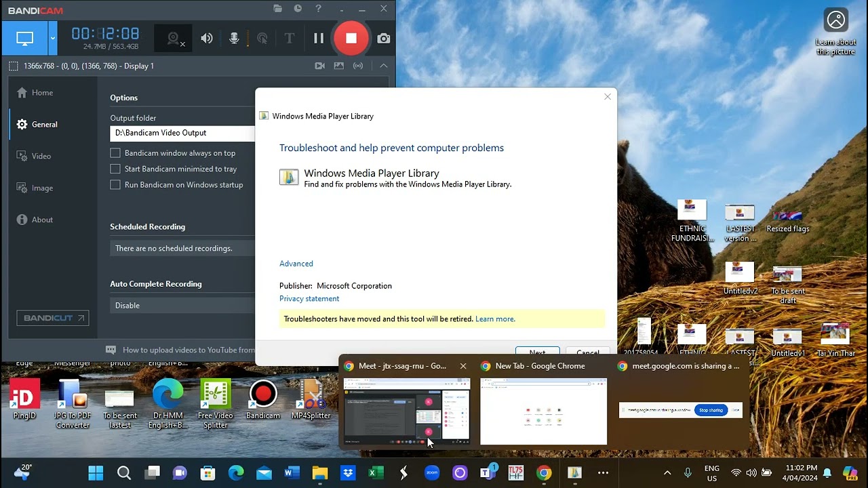868x488 pixels.
Task: Open Zoom from the taskbar
Action: point(432,473)
